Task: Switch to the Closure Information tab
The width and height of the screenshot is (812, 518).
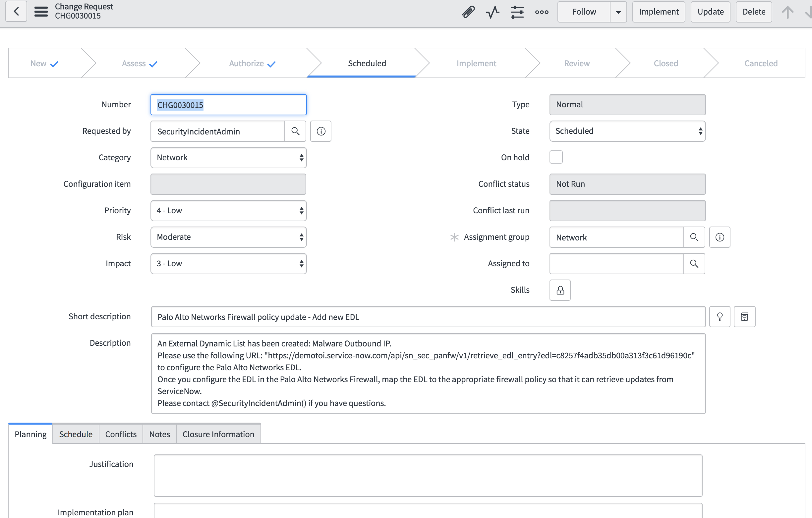Action: (218, 434)
